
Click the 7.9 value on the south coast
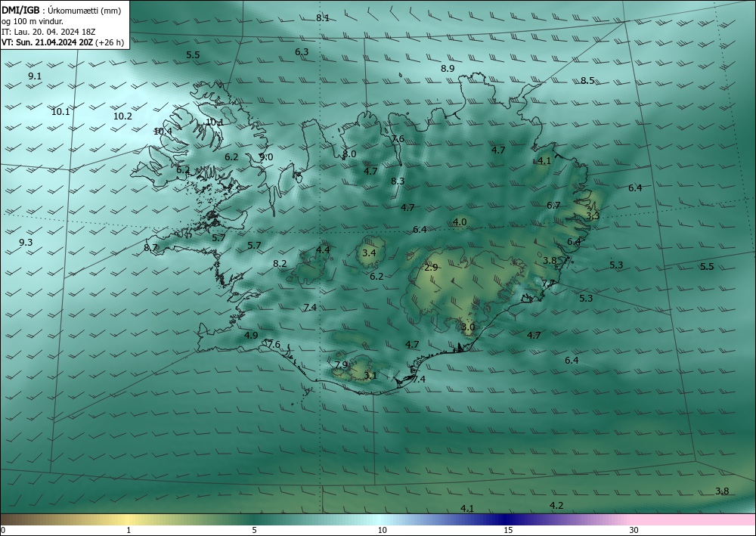tap(341, 365)
